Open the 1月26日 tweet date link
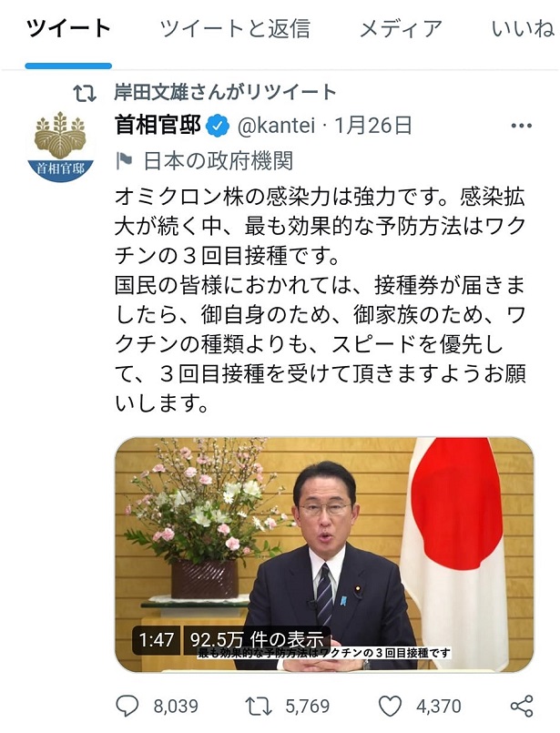Image resolution: width=560 pixels, height=733 pixels. (373, 126)
